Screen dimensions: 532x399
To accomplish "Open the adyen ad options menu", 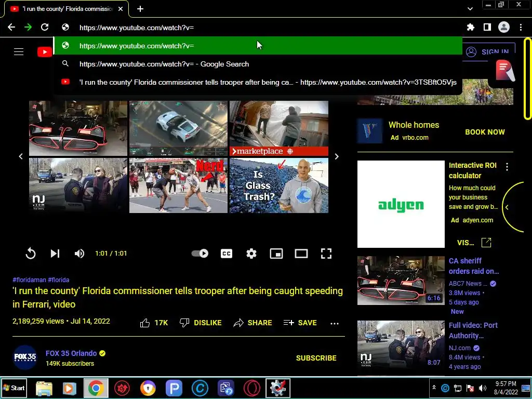I will (x=507, y=167).
